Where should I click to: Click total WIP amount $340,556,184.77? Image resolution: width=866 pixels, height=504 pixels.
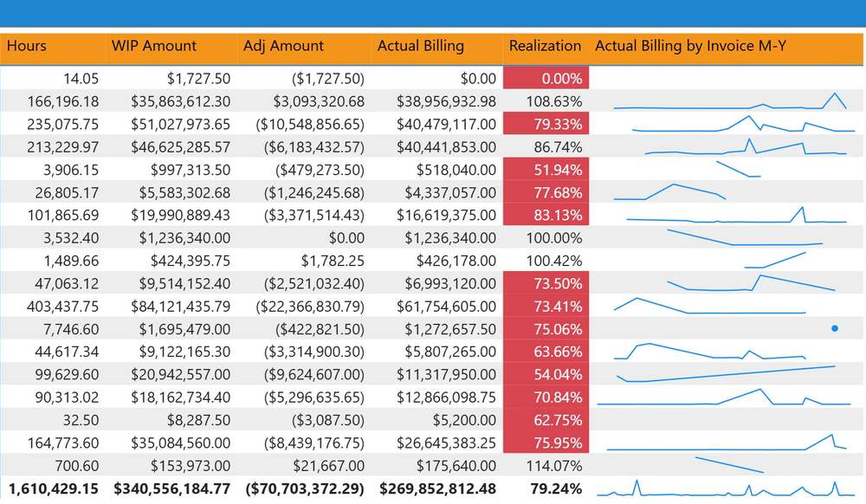(171, 488)
